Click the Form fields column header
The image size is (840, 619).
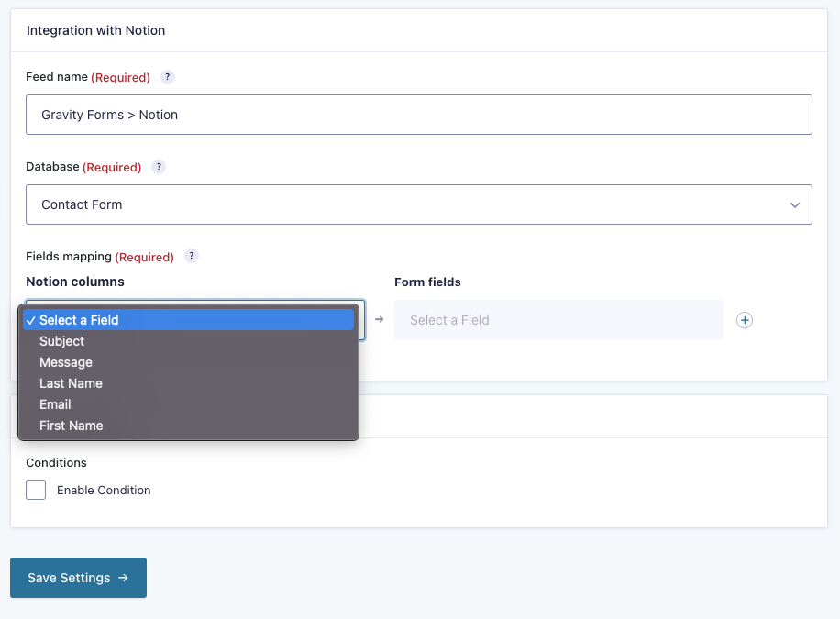tap(427, 282)
